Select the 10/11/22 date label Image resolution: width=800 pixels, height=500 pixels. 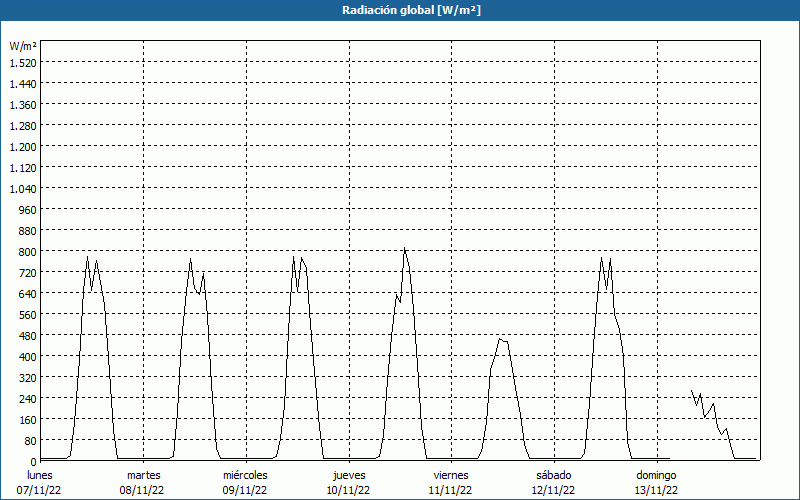348,490
